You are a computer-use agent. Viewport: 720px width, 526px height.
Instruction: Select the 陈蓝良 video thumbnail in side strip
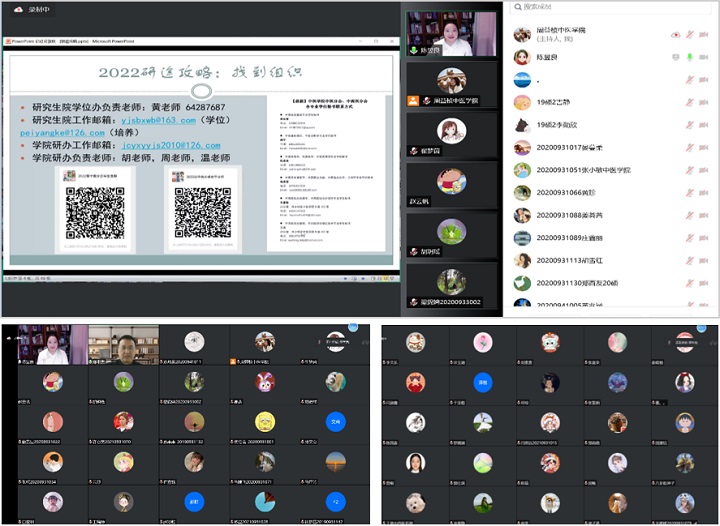[451, 34]
